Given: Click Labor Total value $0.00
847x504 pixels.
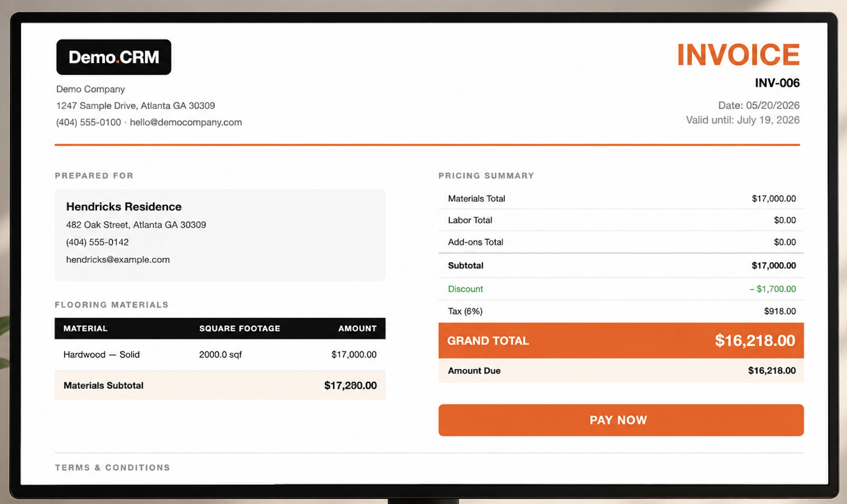Looking at the screenshot, I should click(785, 220).
